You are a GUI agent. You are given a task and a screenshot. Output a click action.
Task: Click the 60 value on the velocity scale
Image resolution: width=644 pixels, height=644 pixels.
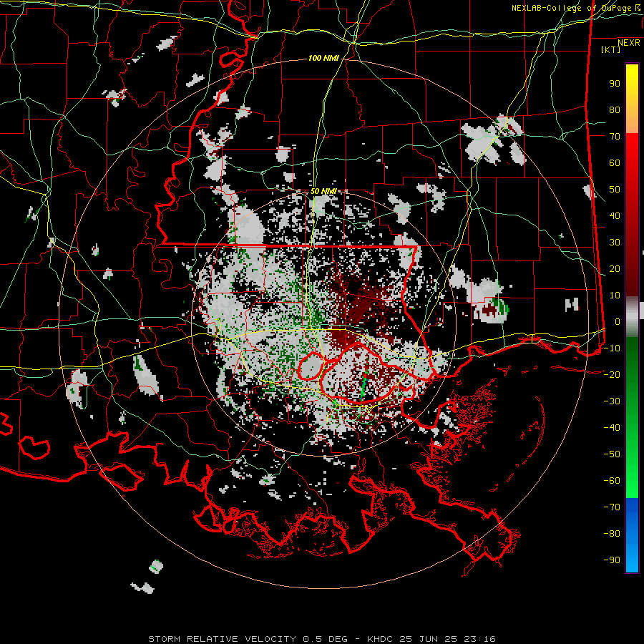pos(615,163)
